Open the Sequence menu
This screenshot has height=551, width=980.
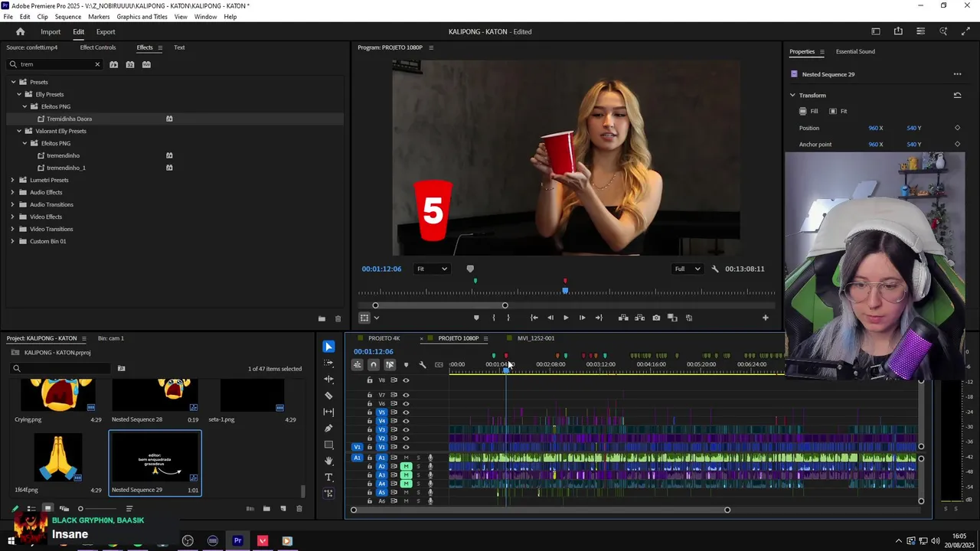(68, 17)
